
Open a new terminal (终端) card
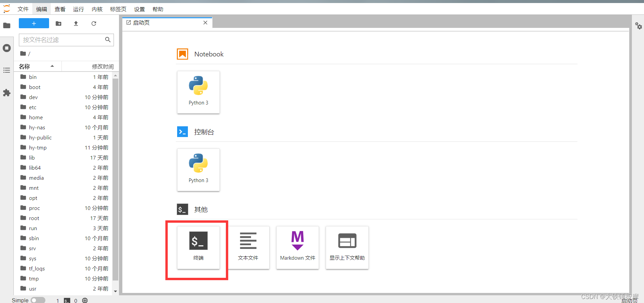point(198,248)
